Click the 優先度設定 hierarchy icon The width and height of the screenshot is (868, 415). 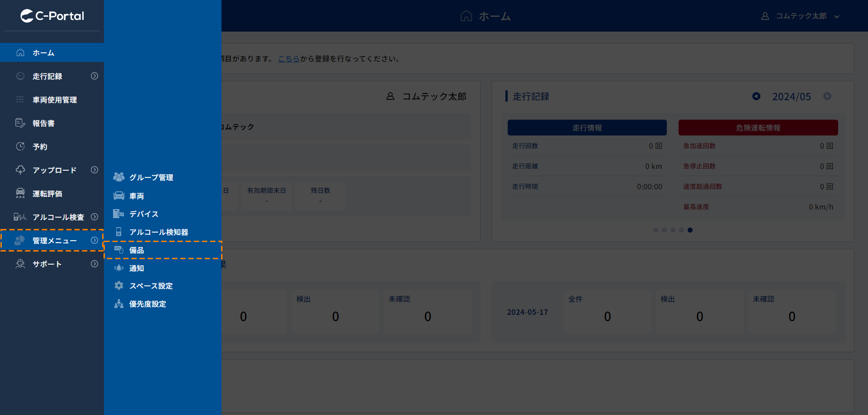[x=119, y=303]
